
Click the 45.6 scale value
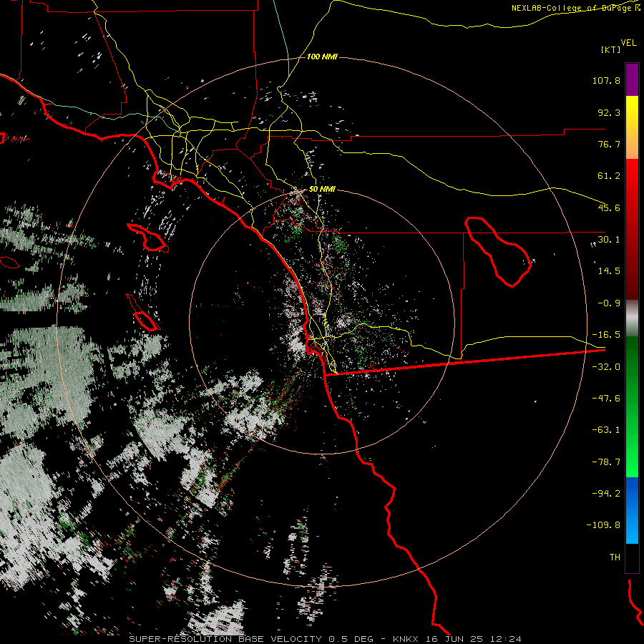[x=609, y=208]
